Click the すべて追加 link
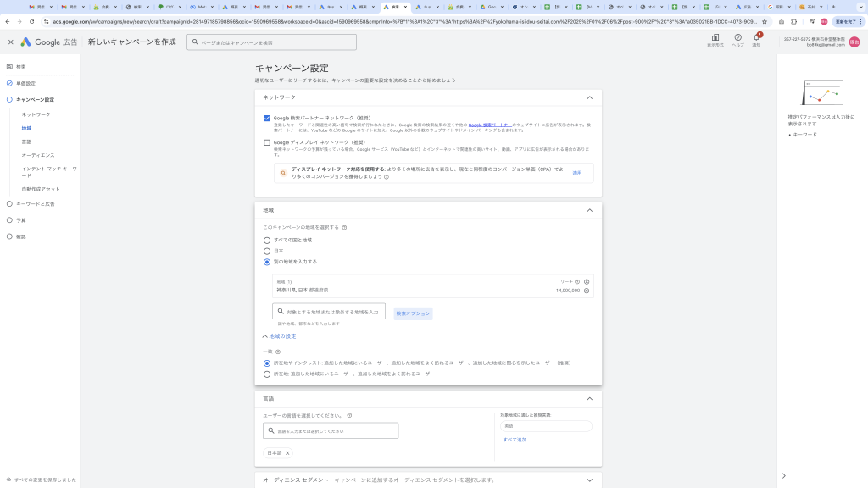 click(x=515, y=440)
